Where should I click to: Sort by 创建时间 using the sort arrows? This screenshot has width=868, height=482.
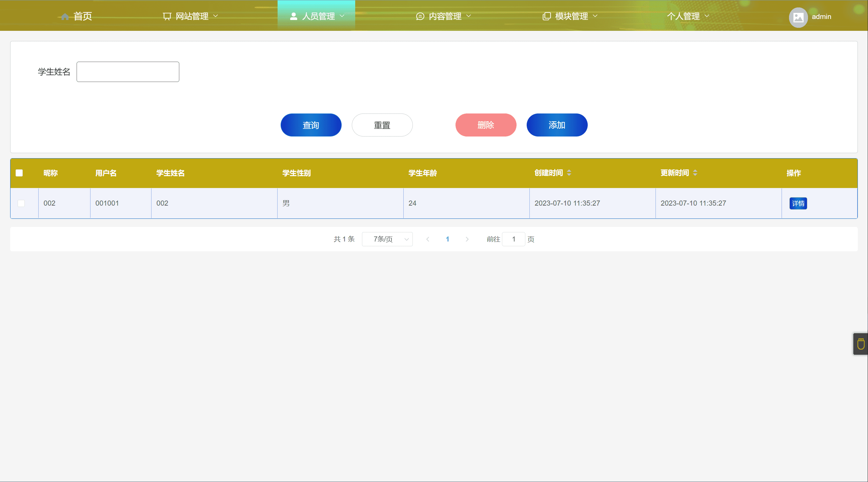point(569,173)
